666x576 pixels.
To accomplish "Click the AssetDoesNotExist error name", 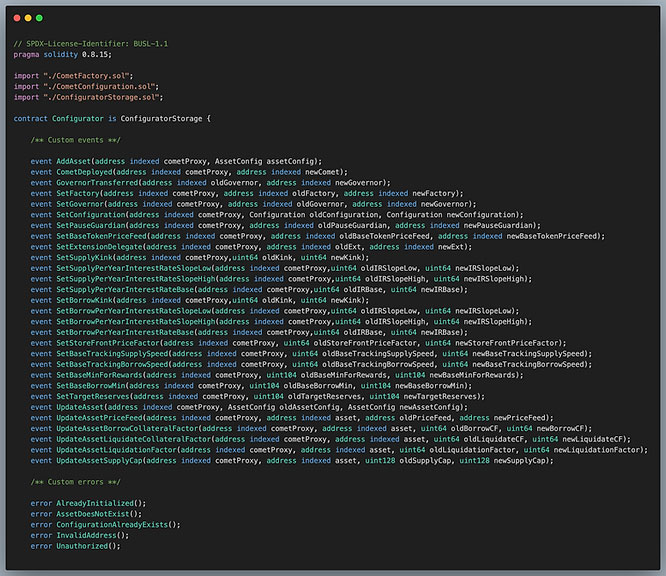I will (93, 514).
